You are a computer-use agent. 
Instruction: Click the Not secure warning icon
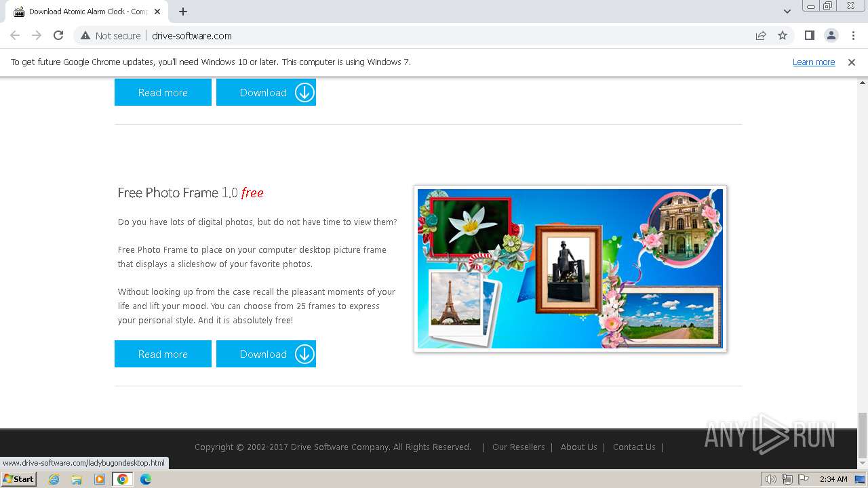85,35
